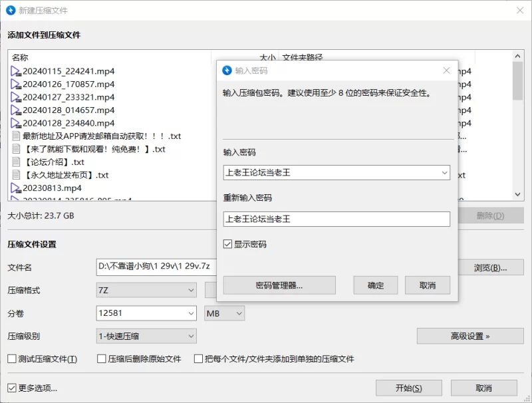This screenshot has height=403, width=532.
Task: Enable 把每个文件/文件夹添加到单独的压缩文件 checkbox
Action: (x=198, y=359)
